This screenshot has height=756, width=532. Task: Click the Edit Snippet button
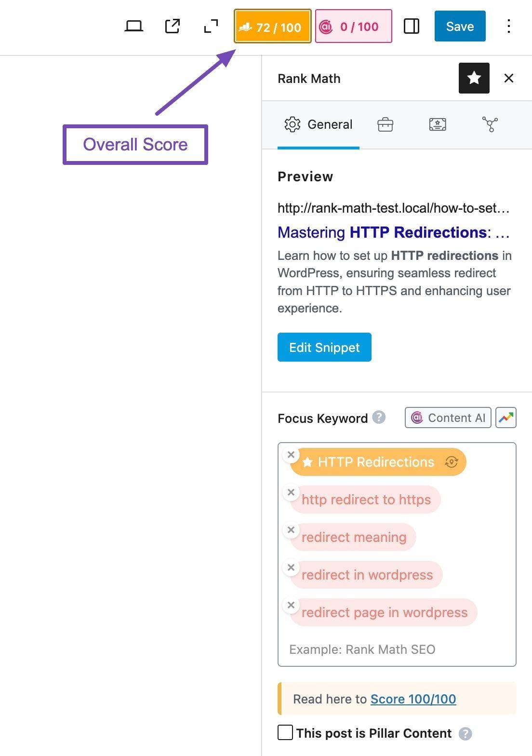point(324,347)
